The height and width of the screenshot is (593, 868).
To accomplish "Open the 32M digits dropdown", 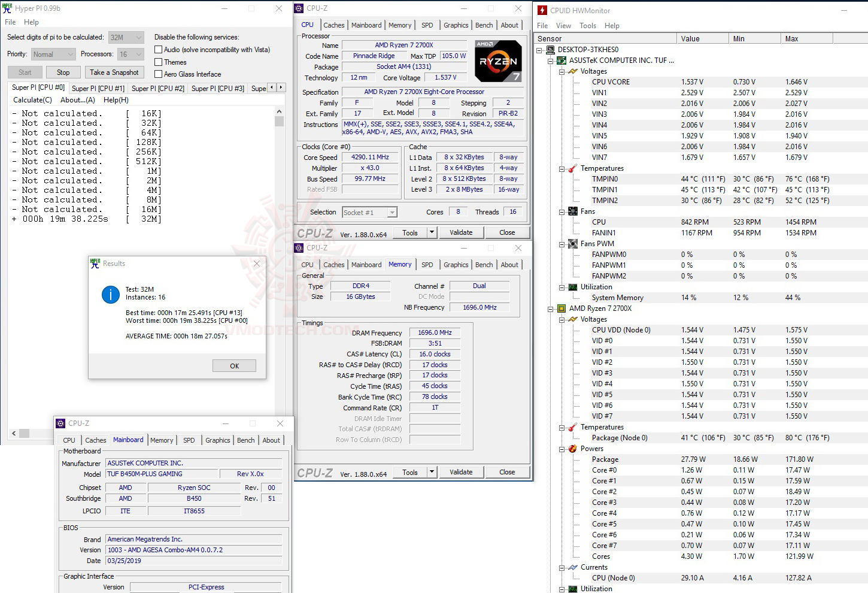I will pos(126,37).
